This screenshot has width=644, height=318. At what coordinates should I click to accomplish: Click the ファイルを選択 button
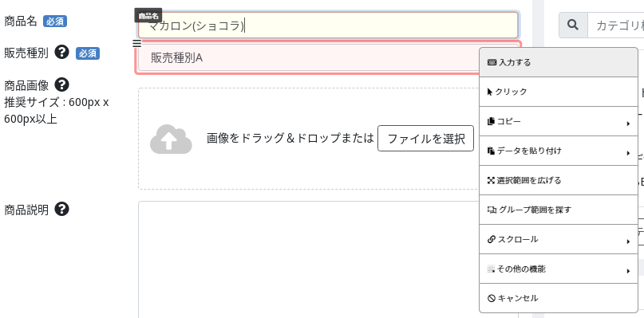point(425,139)
